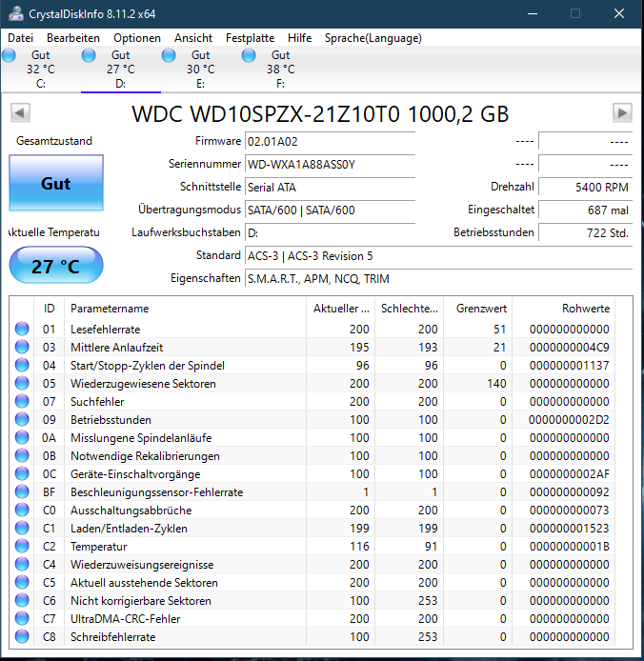Click the 27 °C temperature button
644x661 pixels.
click(56, 265)
